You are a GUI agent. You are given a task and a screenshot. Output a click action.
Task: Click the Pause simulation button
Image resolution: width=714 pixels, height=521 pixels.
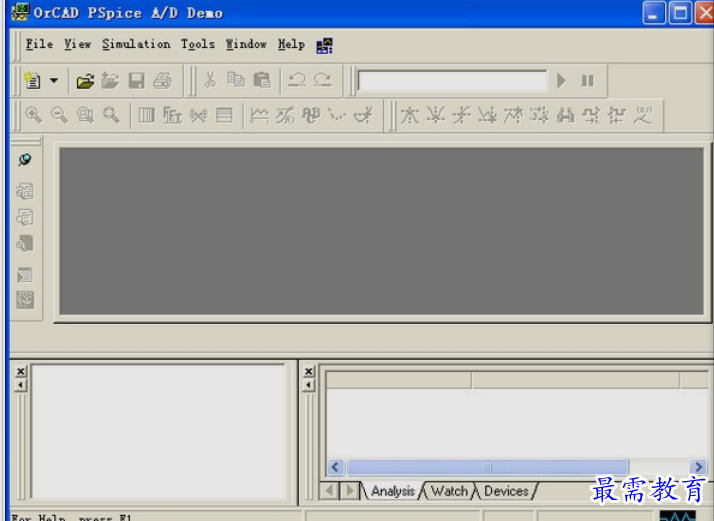pos(587,81)
